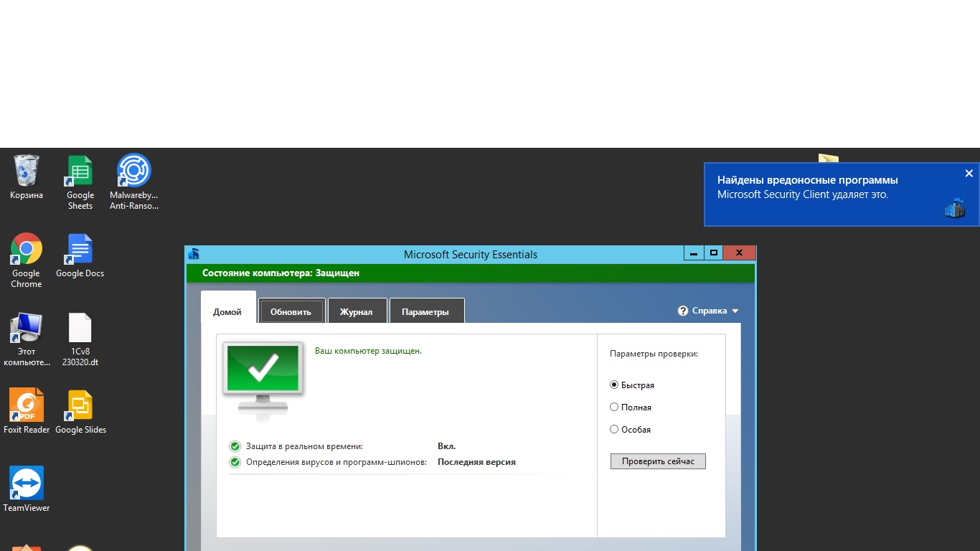Open Этот компьютер desktop icon
The image size is (980, 551).
click(x=27, y=339)
